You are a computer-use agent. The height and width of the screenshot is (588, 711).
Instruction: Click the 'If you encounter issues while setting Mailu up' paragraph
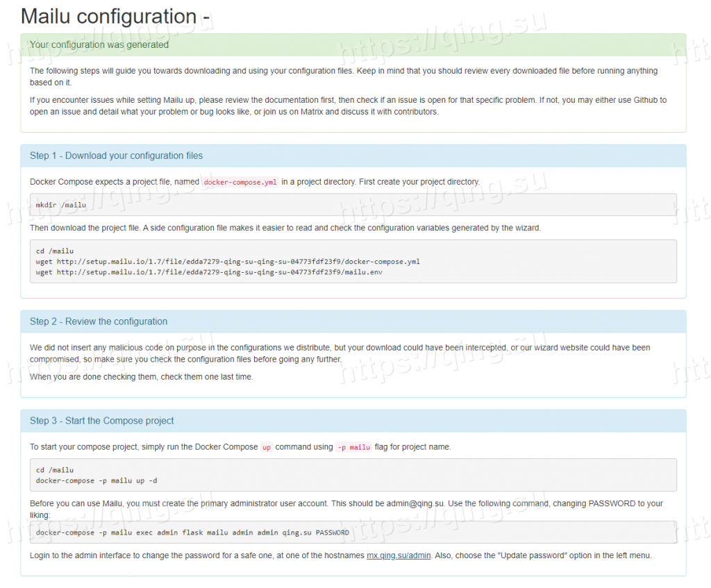[x=349, y=106]
